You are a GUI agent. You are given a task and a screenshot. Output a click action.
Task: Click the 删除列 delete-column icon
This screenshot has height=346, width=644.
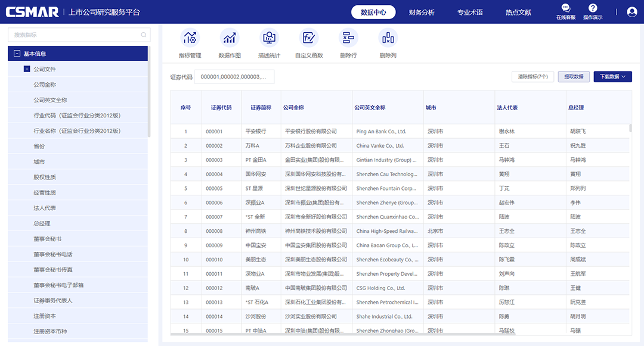pos(388,42)
